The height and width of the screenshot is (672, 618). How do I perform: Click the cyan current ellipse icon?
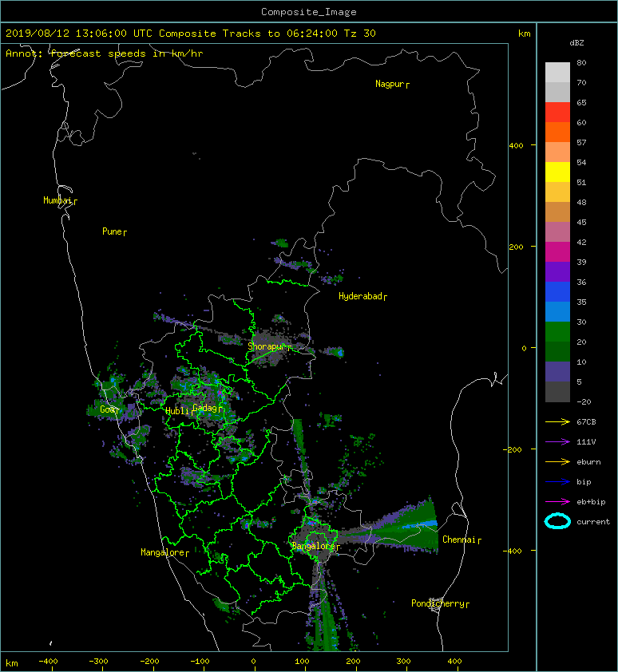point(557,521)
